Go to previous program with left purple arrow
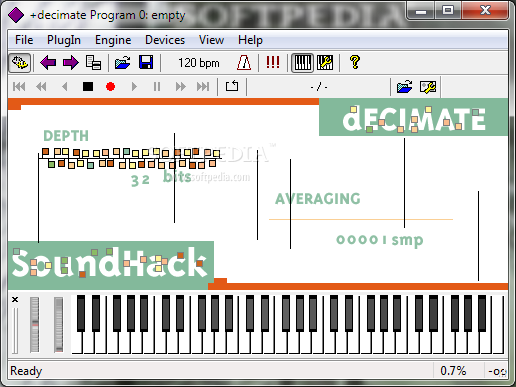This screenshot has height=387, width=516. coord(48,63)
